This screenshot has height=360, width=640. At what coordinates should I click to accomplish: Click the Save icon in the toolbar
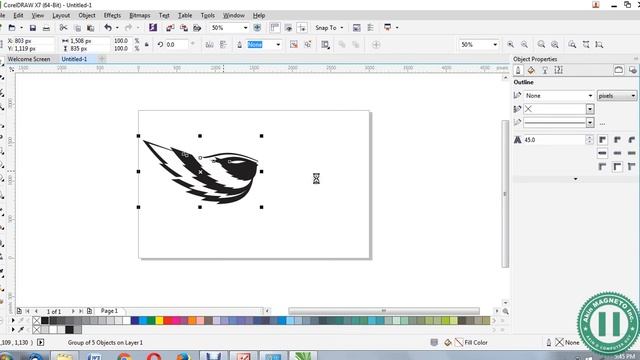(33, 28)
